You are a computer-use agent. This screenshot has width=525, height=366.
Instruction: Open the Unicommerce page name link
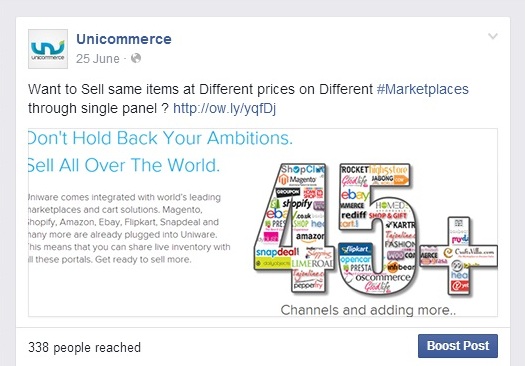pyautogui.click(x=124, y=39)
